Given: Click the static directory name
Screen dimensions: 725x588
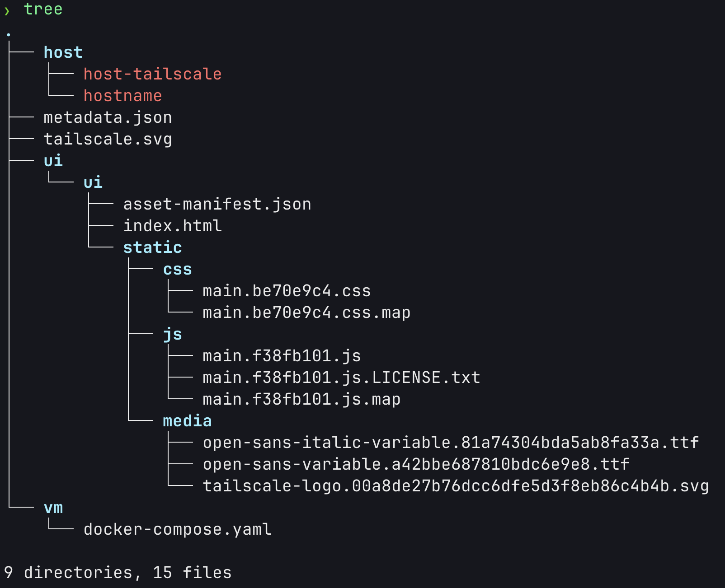Looking at the screenshot, I should point(152,247).
